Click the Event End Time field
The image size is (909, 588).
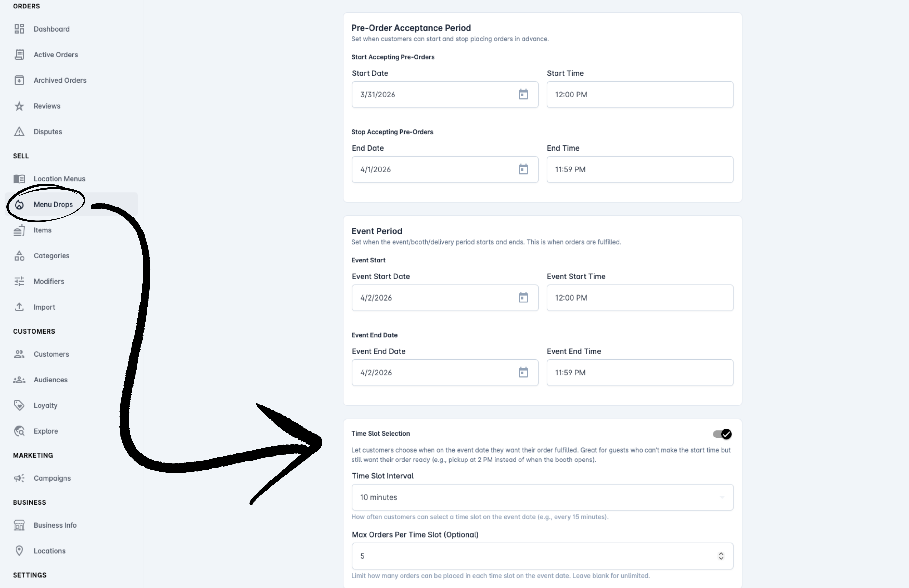[x=640, y=372]
